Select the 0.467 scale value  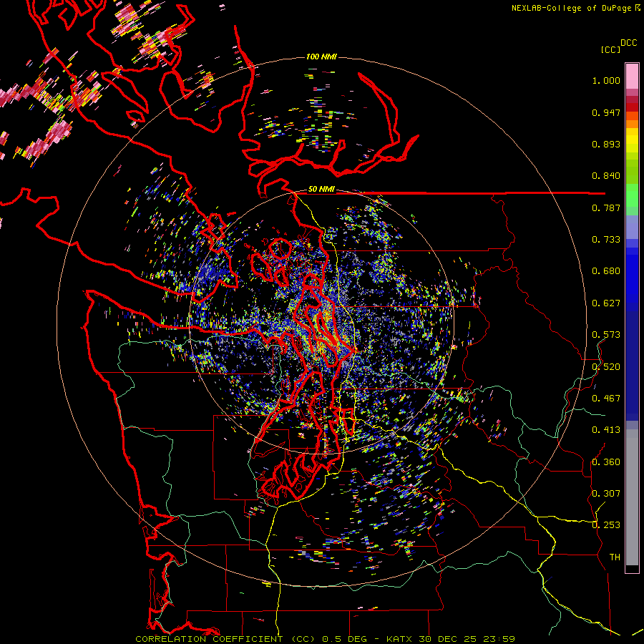click(606, 399)
